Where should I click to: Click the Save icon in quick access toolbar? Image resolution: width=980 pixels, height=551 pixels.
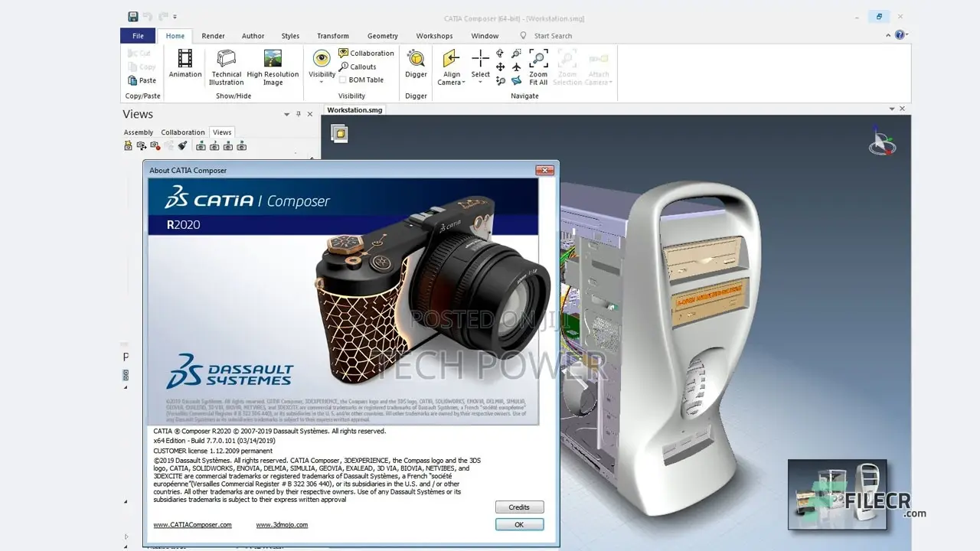133,17
